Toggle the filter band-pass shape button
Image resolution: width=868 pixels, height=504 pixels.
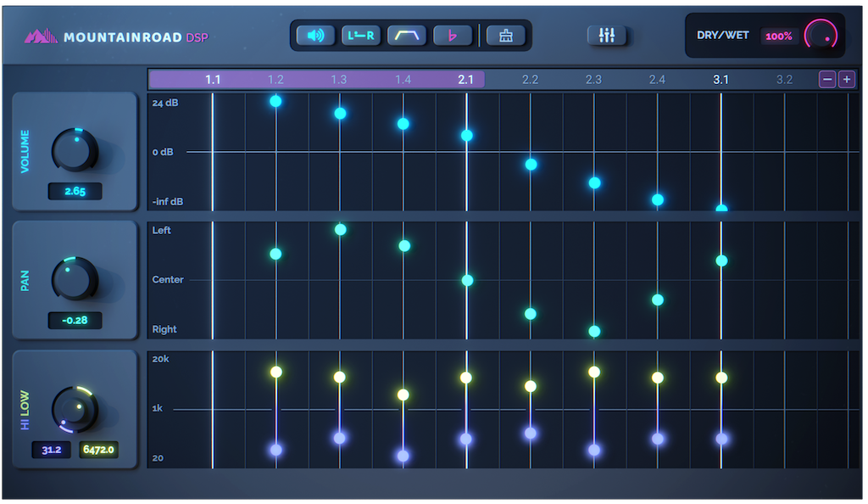coord(407,36)
